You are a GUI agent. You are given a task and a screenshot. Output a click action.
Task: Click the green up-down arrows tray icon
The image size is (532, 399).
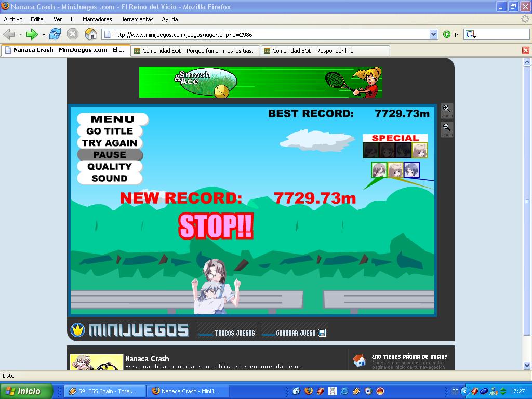click(x=503, y=391)
